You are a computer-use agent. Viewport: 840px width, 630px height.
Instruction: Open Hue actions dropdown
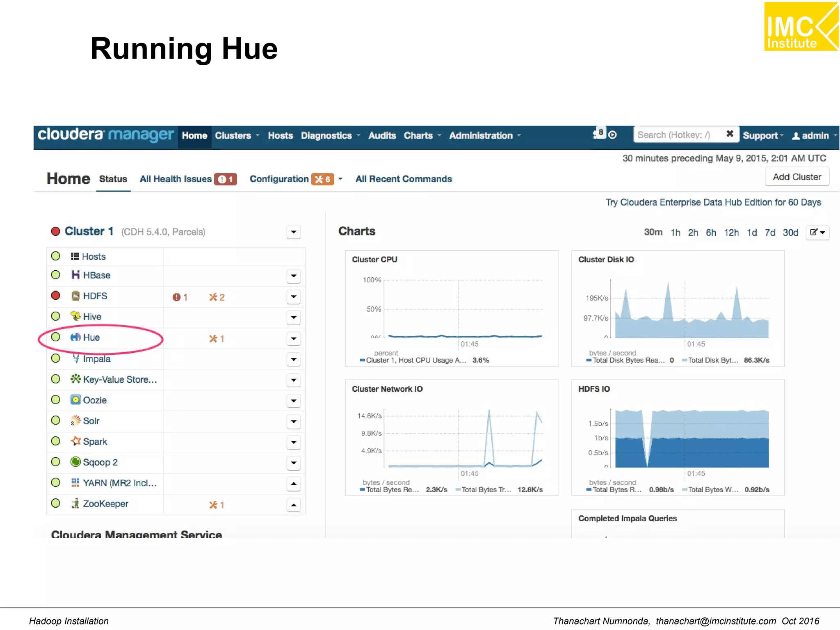click(294, 339)
